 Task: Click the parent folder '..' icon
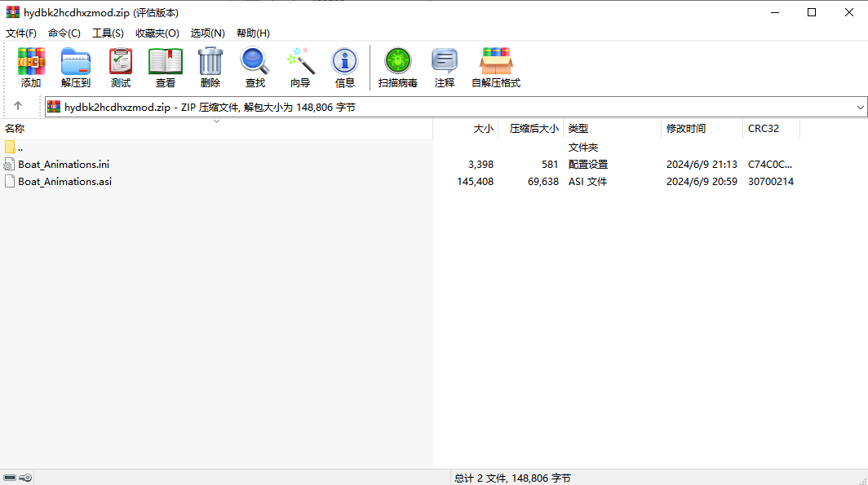tap(10, 147)
